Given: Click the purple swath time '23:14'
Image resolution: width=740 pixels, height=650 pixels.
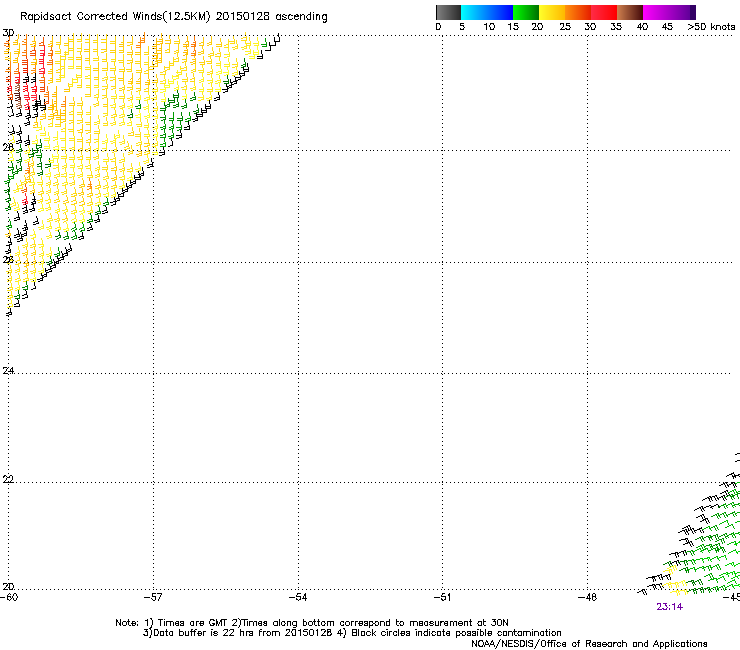Looking at the screenshot, I should pos(669,607).
